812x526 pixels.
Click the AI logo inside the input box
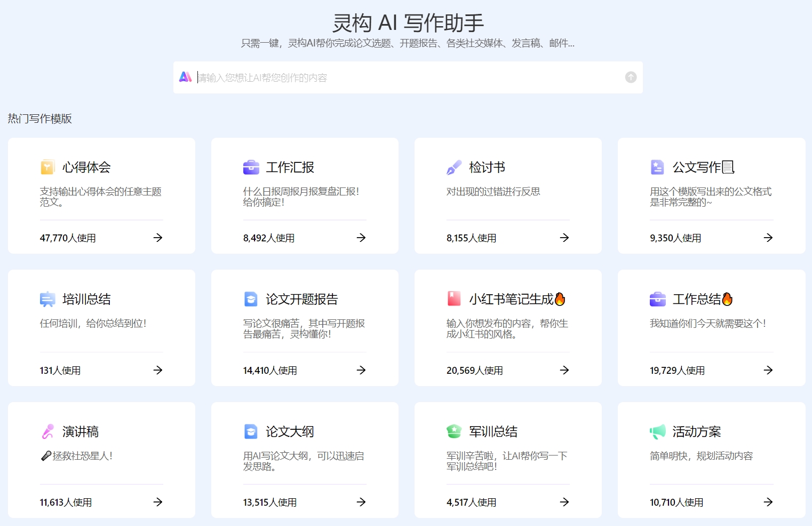click(185, 77)
